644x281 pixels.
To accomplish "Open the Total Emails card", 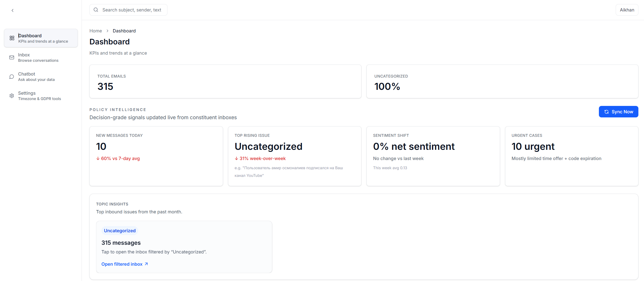I will point(225,81).
